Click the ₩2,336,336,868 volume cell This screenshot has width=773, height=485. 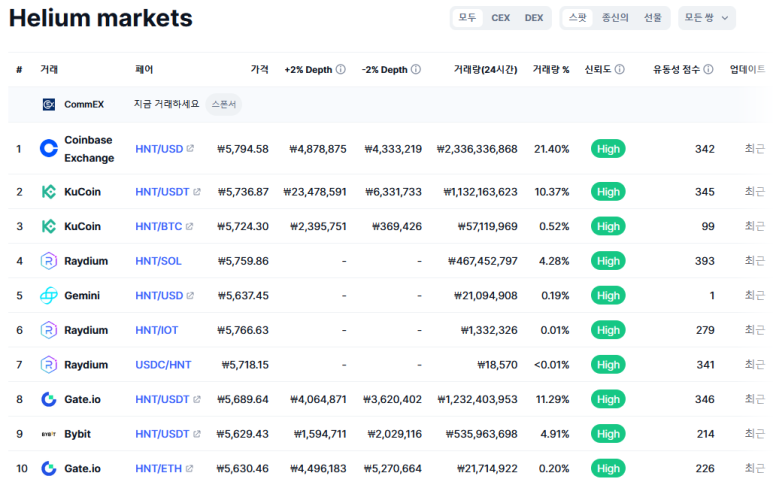point(477,149)
